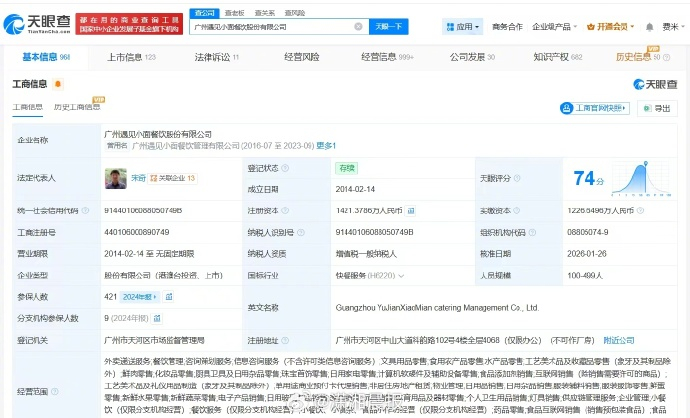Open the 开通会员 dropdown

point(611,27)
